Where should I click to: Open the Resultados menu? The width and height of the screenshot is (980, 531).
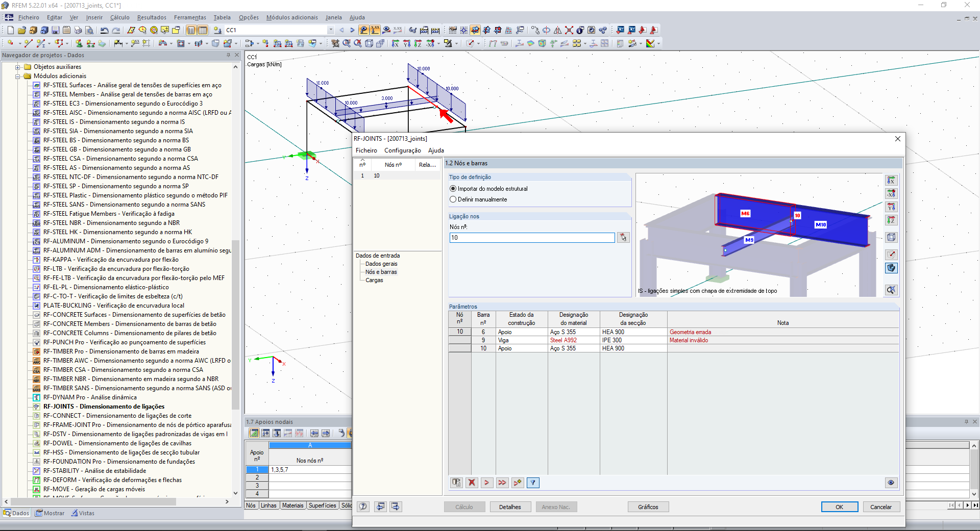[152, 17]
